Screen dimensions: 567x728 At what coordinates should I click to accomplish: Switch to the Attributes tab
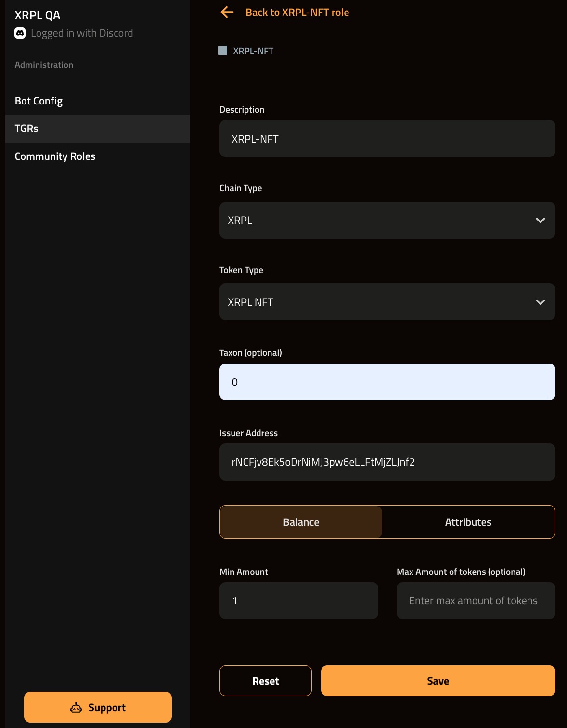pos(468,522)
